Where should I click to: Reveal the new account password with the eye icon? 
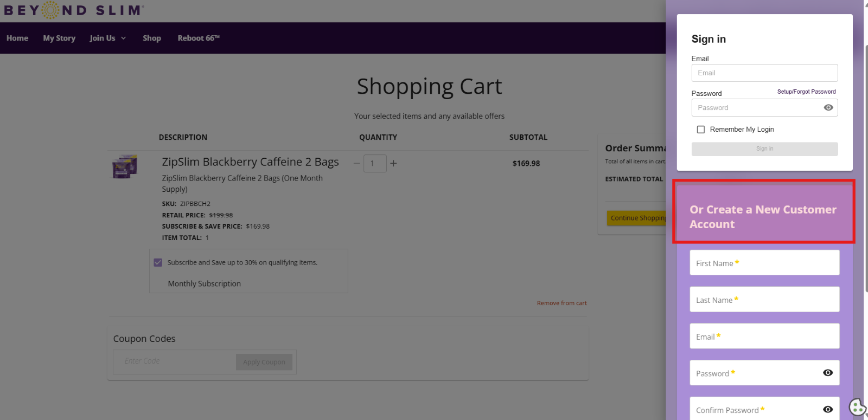pyautogui.click(x=828, y=373)
